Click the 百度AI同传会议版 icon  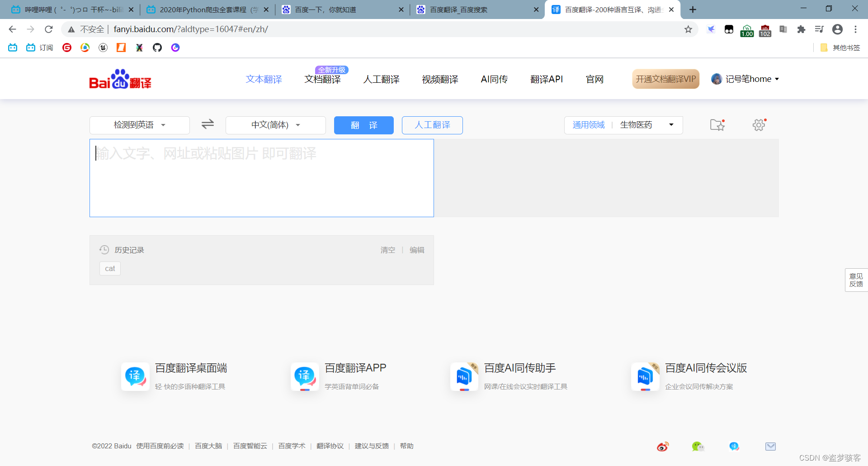pyautogui.click(x=645, y=376)
